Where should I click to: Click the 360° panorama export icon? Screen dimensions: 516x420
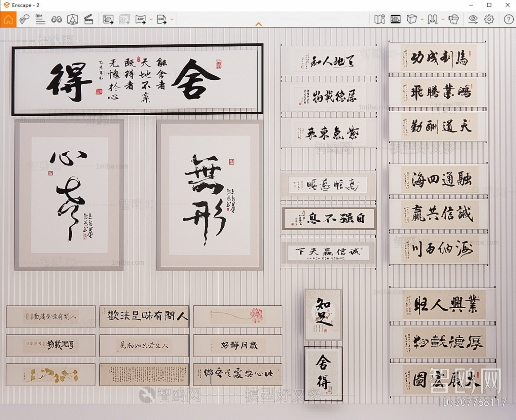141,20
